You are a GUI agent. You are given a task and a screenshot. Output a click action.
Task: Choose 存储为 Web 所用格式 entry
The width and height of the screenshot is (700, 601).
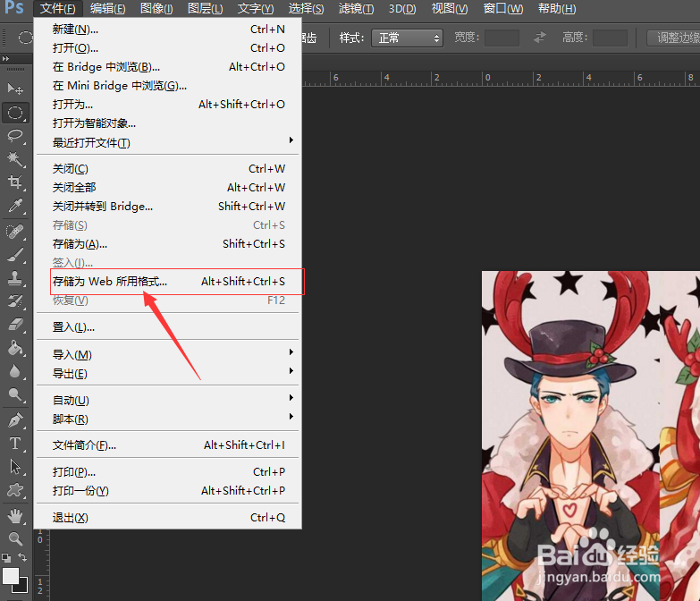pos(168,282)
